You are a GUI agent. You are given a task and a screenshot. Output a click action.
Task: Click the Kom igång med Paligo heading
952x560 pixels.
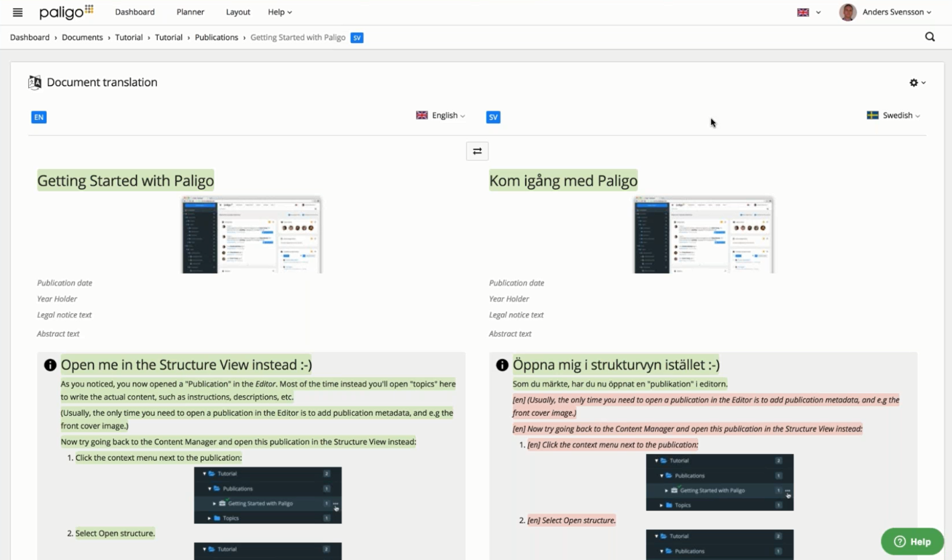[564, 180]
